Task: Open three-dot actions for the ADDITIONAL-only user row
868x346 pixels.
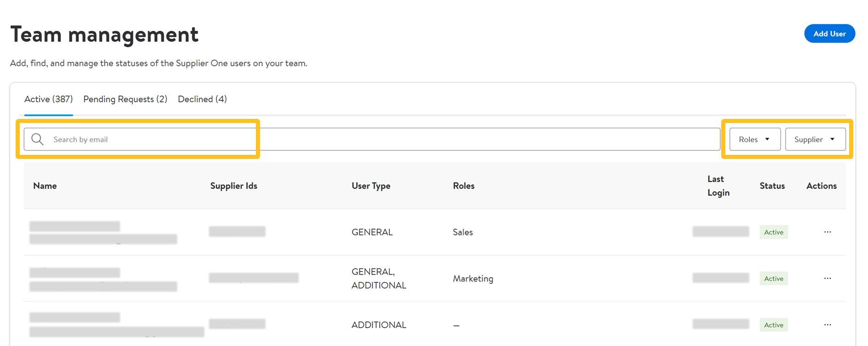Action: pos(827,325)
